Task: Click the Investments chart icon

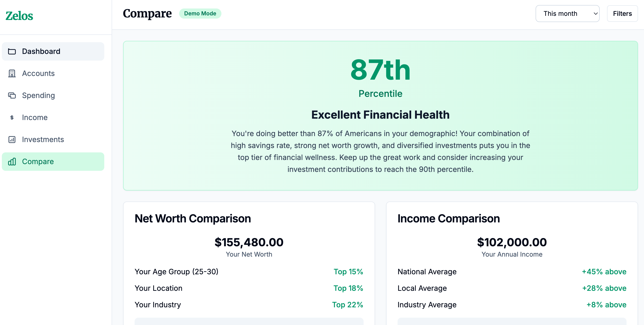Action: pos(12,139)
